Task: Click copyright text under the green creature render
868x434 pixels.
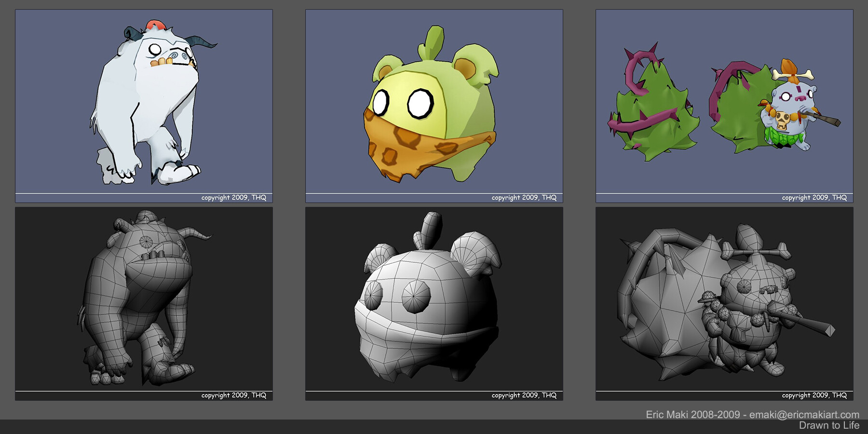Action: (524, 198)
